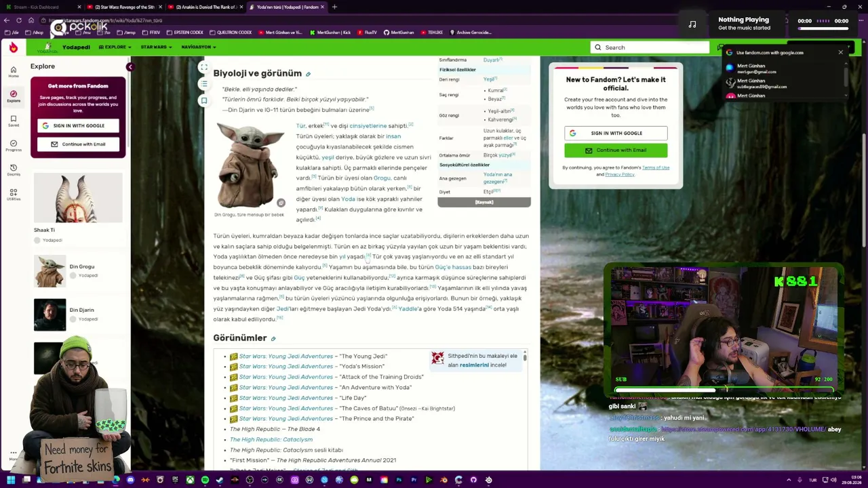The width and height of the screenshot is (868, 488).
Task: Follow the cinsiyetlerine link in article
Action: coord(368,126)
